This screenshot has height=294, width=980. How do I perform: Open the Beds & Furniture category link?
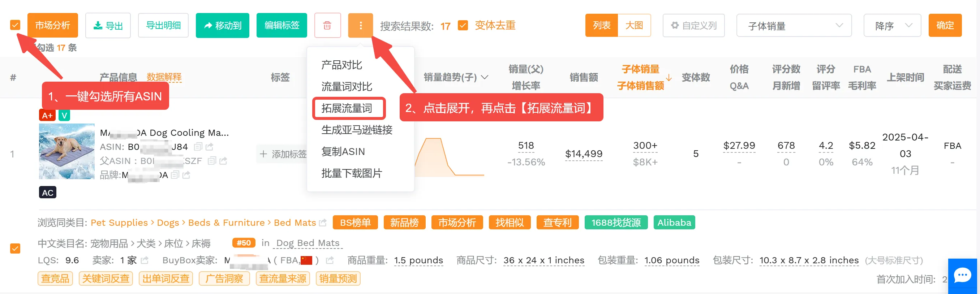[x=226, y=223]
